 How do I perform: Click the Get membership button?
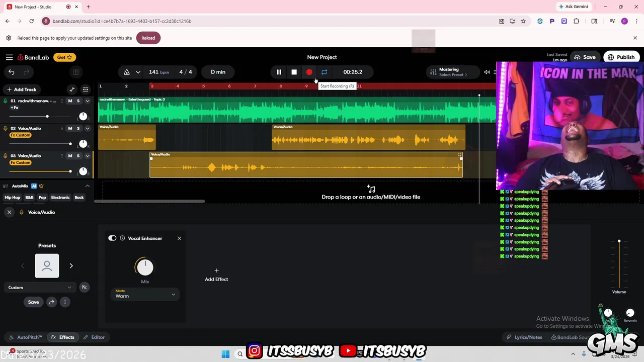click(x=65, y=57)
